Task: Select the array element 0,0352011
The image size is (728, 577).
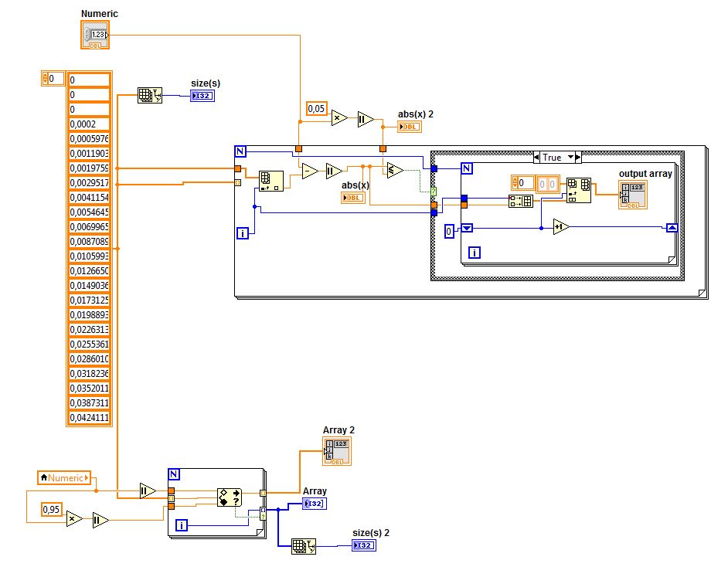Action: (x=89, y=388)
